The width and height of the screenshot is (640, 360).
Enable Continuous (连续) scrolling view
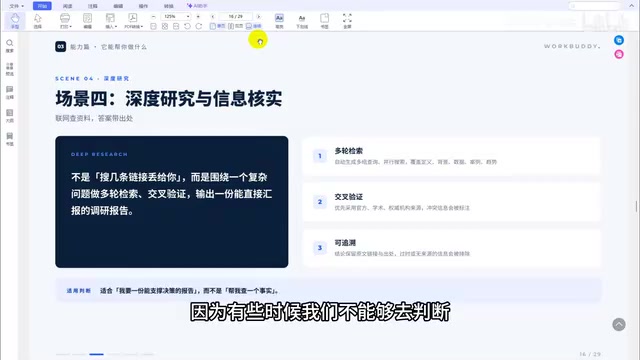(253, 26)
